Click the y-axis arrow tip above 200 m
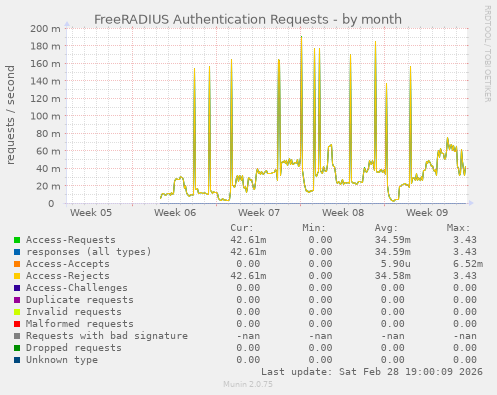The height and width of the screenshot is (395, 497). tap(67, 24)
